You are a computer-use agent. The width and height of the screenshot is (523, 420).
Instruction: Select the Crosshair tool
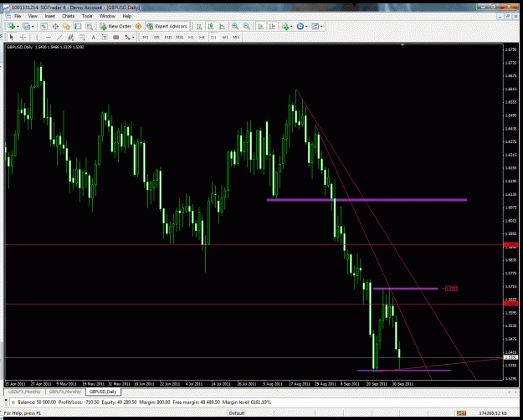(x=23, y=38)
